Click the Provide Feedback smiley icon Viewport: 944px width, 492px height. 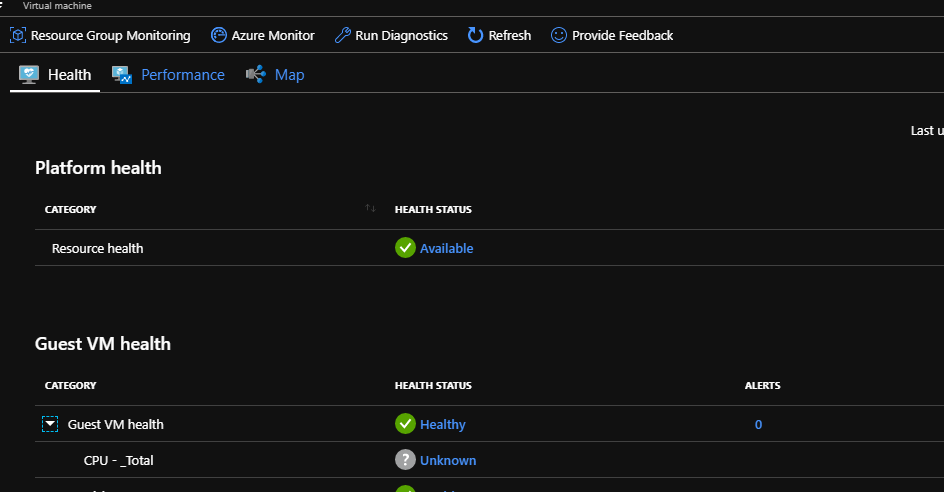point(559,35)
